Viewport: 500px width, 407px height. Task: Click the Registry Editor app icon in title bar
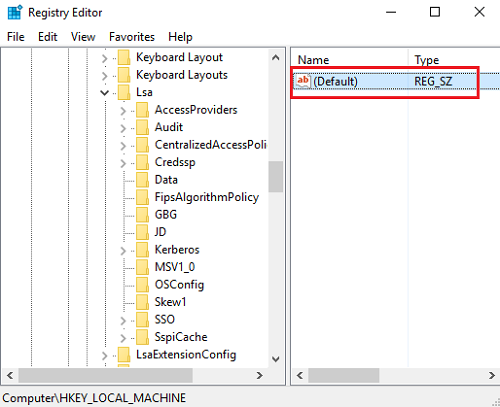click(x=15, y=12)
